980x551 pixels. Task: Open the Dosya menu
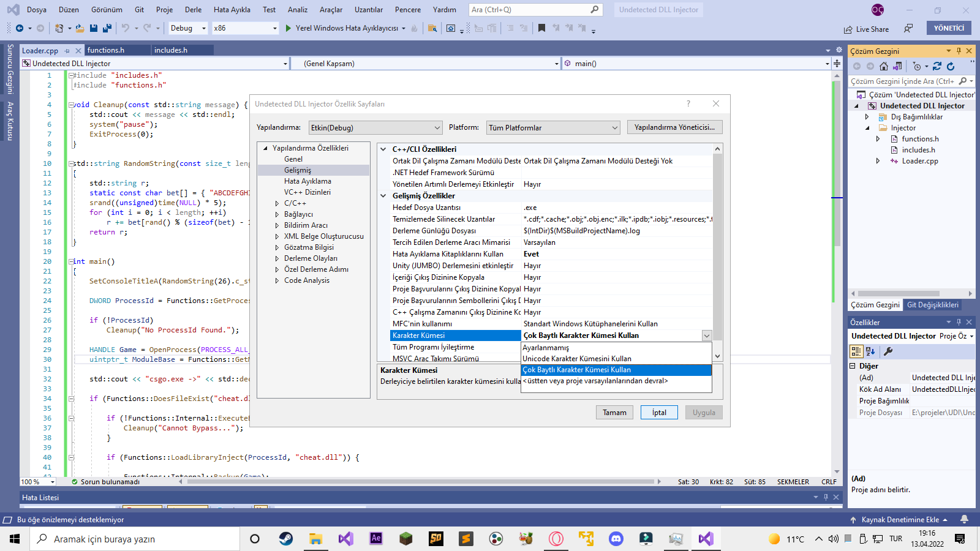pyautogui.click(x=37, y=10)
